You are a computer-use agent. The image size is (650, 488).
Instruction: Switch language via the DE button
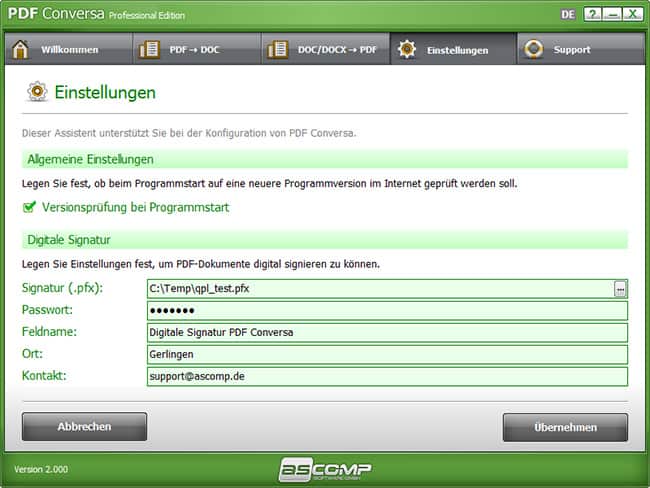tap(568, 15)
